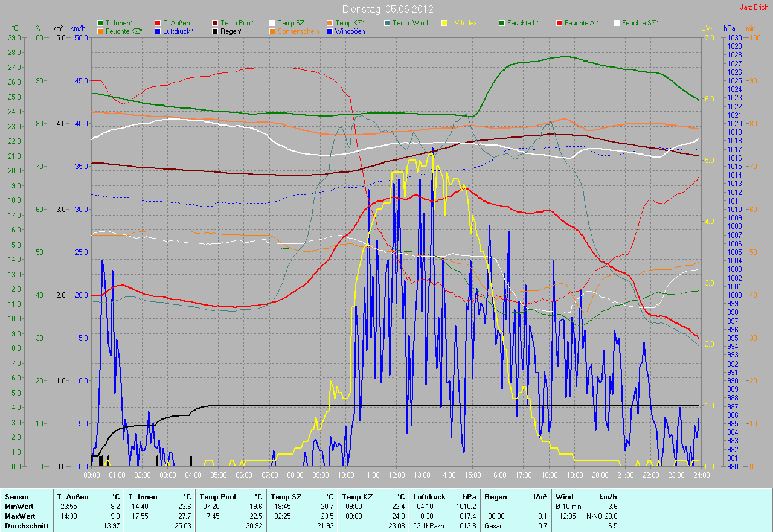The image size is (773, 532).
Task: Select the Luftdruck column header in table
Action: point(429,497)
